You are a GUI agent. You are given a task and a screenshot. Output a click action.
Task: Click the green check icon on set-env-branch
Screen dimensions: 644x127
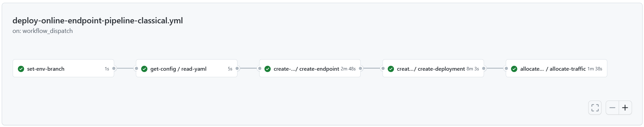click(x=21, y=69)
